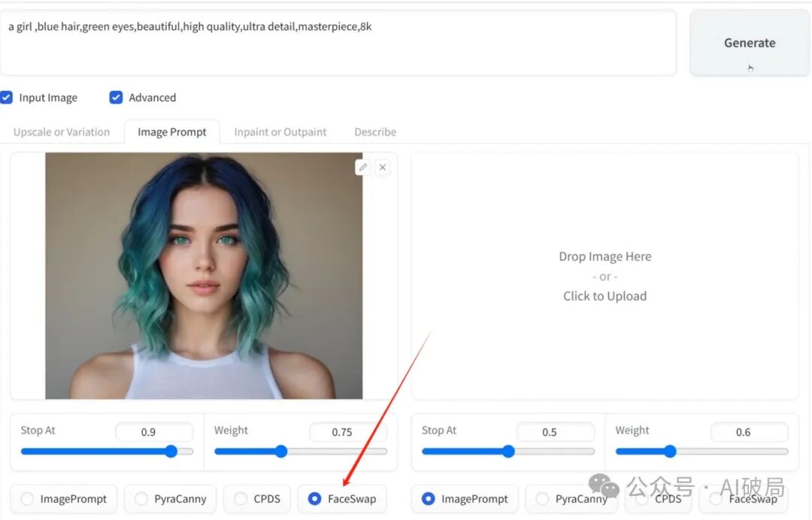The height and width of the screenshot is (520, 812).
Task: Switch to Upscale or Variation tab
Action: [62, 132]
